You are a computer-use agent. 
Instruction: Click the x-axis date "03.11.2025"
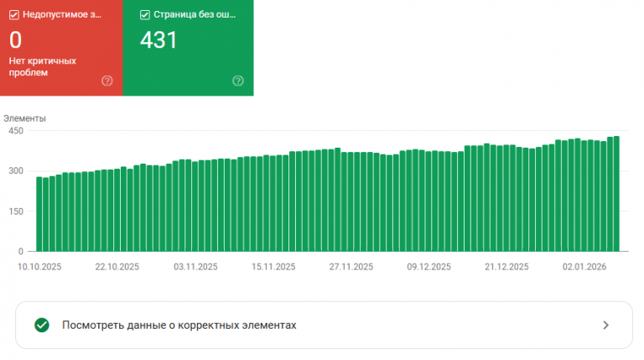point(195,267)
